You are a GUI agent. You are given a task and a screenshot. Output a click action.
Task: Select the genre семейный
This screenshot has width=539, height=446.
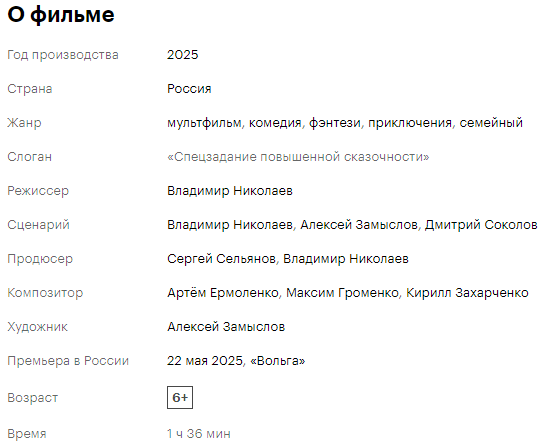point(491,123)
